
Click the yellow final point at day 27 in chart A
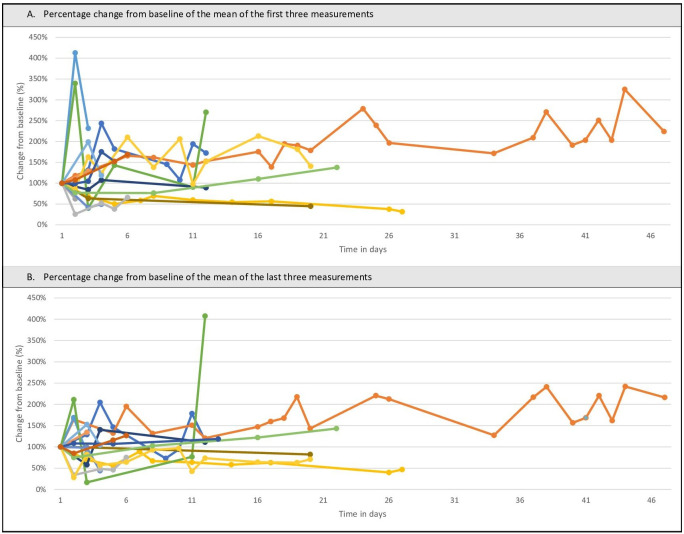click(x=402, y=212)
